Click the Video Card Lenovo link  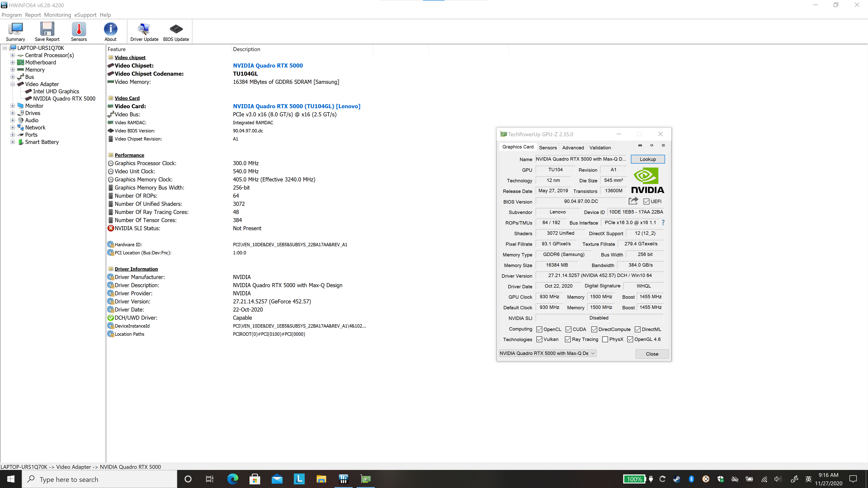pyautogui.click(x=297, y=106)
